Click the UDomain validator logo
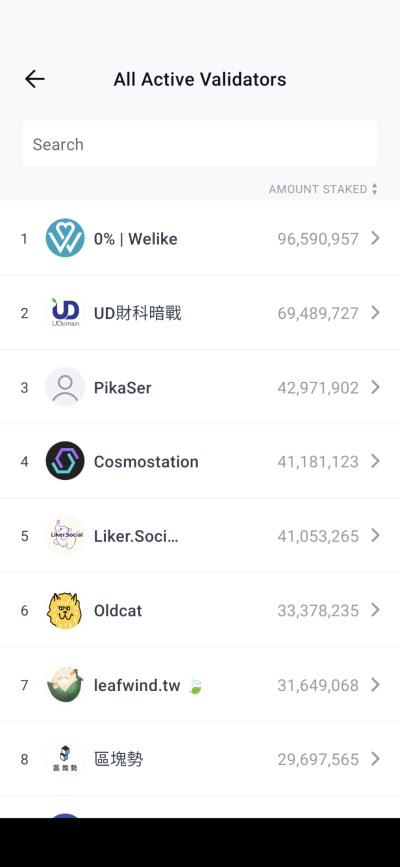 65,313
